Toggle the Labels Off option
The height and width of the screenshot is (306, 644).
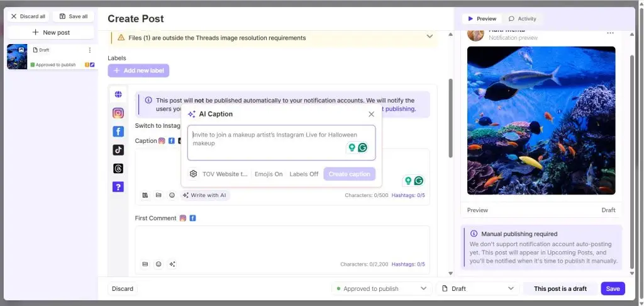click(304, 174)
